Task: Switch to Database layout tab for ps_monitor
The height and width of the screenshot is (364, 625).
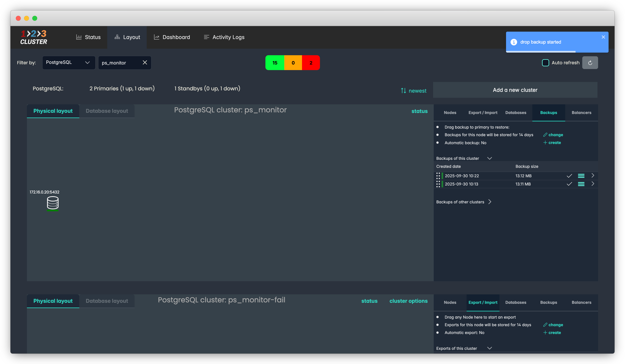Action: [x=107, y=111]
